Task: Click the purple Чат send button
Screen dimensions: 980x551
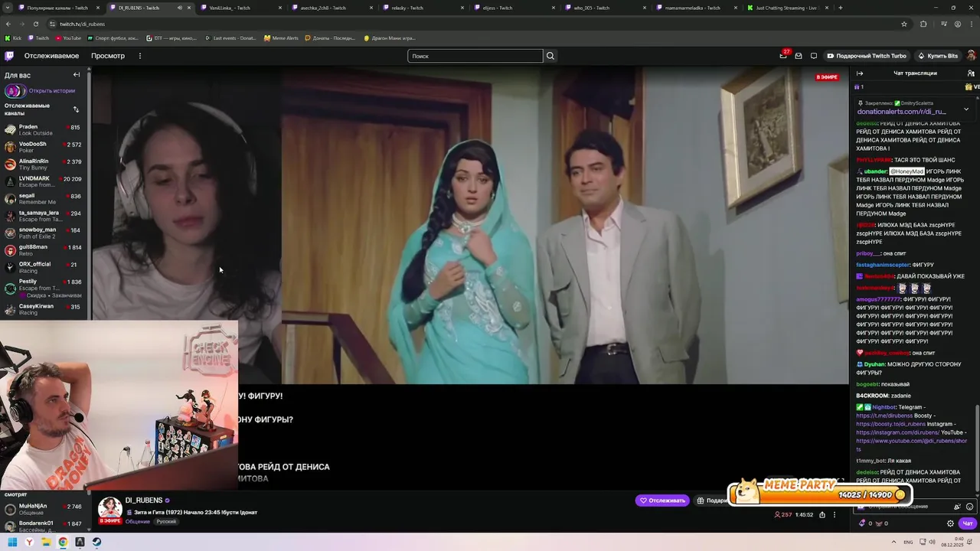Action: (x=968, y=523)
